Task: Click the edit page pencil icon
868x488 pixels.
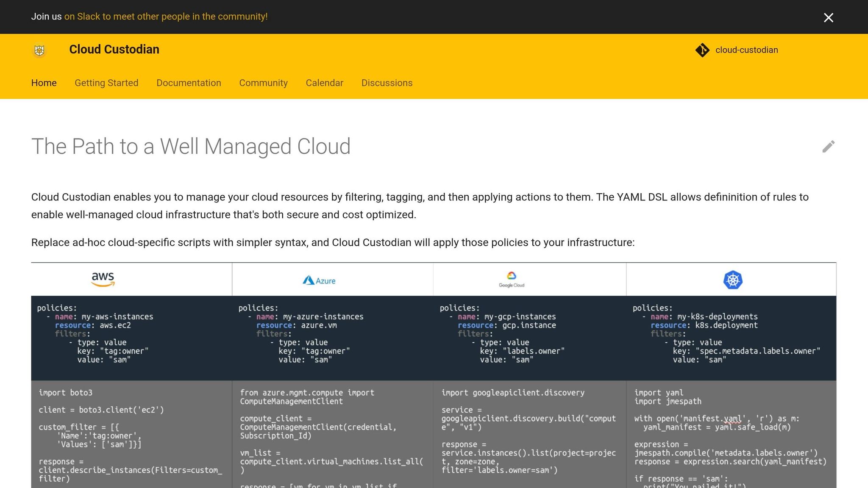Action: pyautogui.click(x=828, y=147)
